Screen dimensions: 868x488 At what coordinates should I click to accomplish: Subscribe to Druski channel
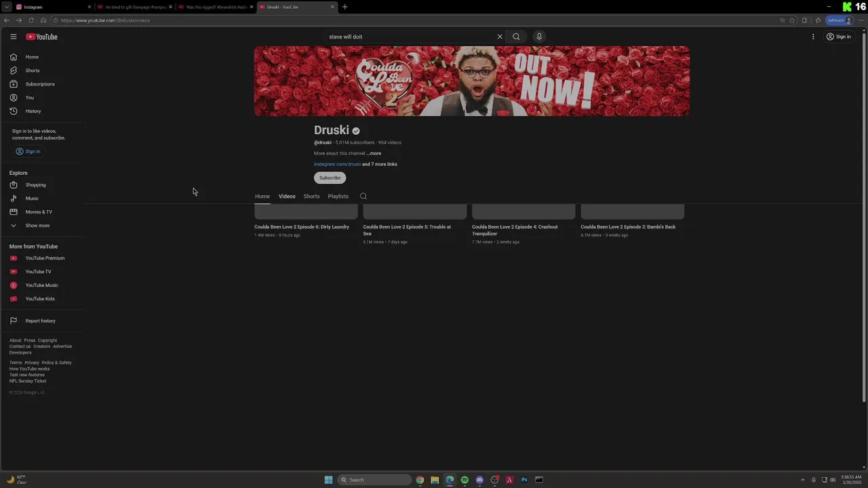coord(330,178)
